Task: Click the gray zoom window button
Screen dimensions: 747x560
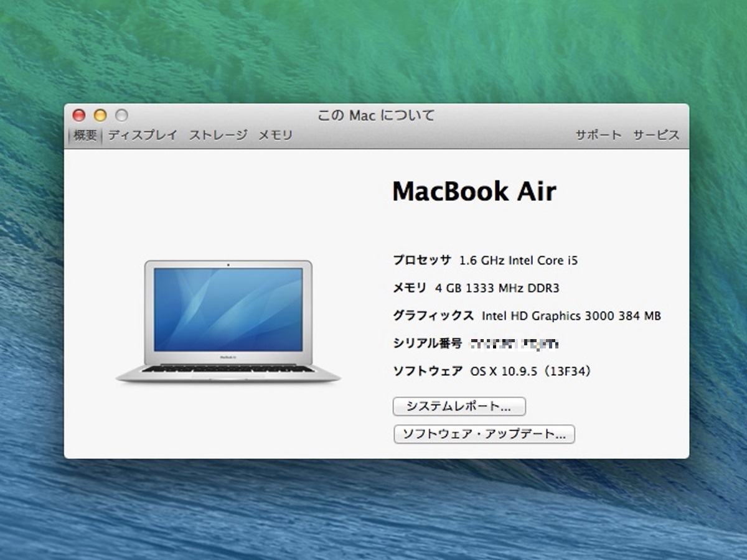Action: [x=121, y=115]
